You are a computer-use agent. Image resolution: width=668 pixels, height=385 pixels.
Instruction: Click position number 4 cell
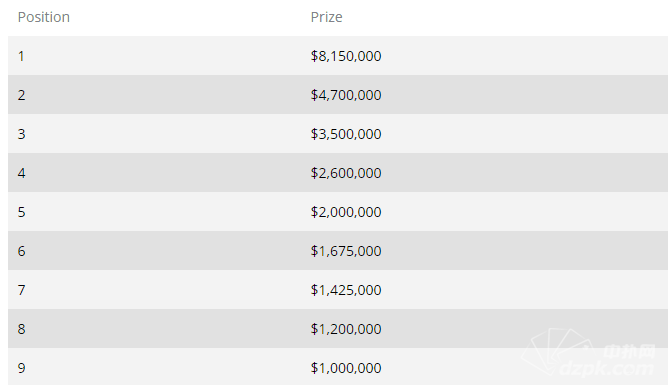pyautogui.click(x=21, y=172)
